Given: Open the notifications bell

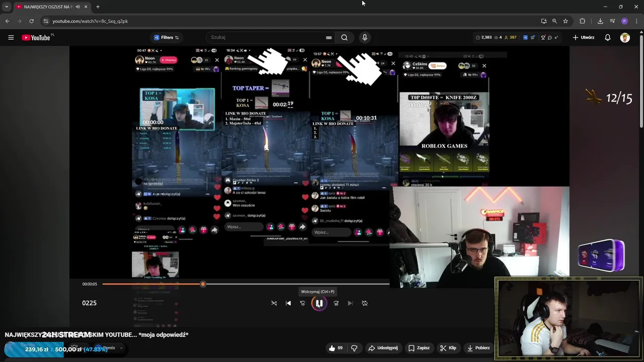Looking at the screenshot, I should pyautogui.click(x=608, y=37).
